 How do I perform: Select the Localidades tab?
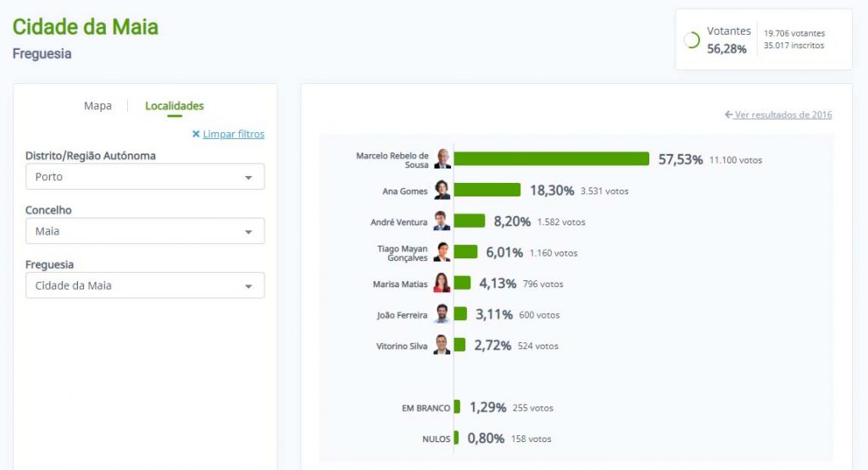(x=175, y=106)
